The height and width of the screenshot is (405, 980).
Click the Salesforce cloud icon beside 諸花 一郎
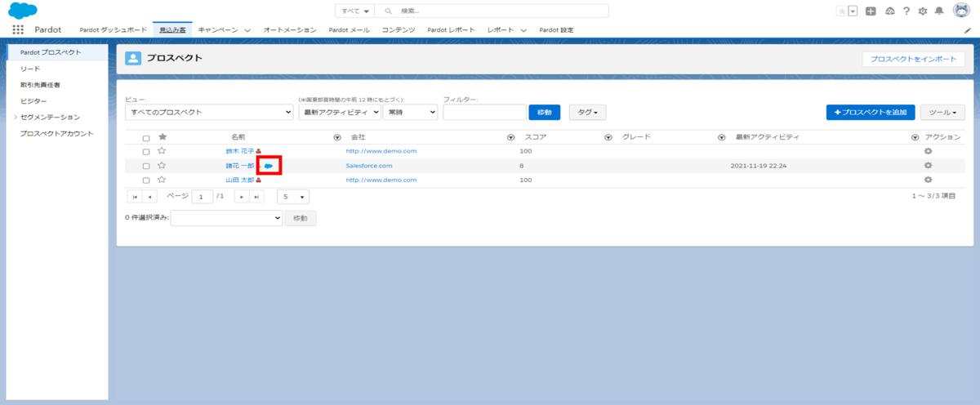pyautogui.click(x=269, y=166)
